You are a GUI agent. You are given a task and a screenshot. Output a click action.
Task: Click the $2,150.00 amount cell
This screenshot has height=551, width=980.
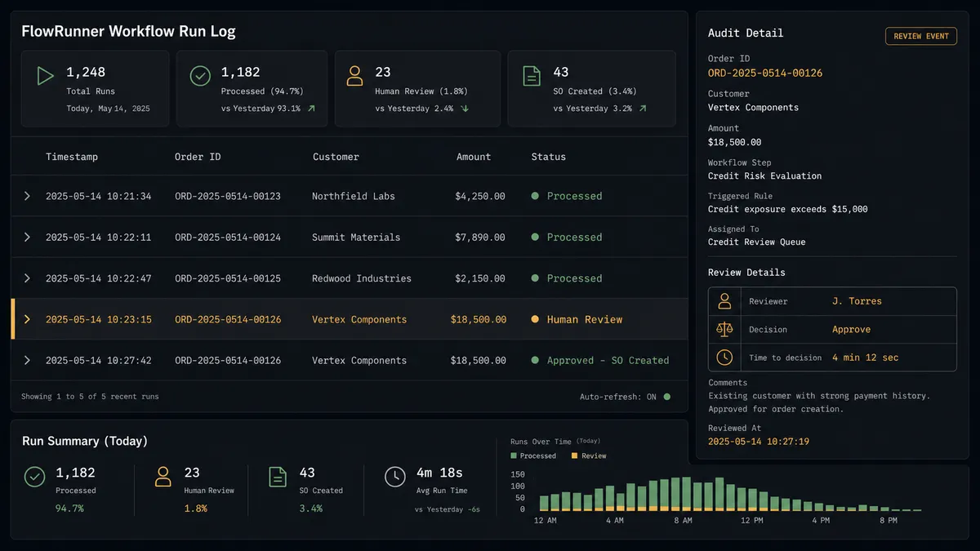[480, 278]
